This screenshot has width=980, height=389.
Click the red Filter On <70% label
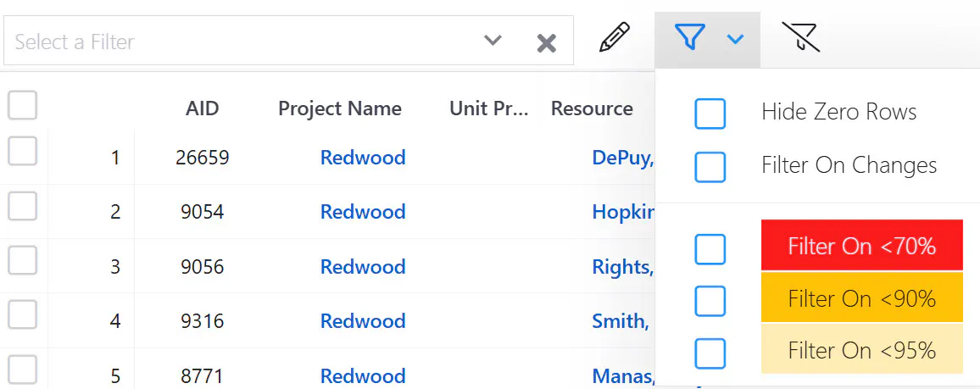862,246
